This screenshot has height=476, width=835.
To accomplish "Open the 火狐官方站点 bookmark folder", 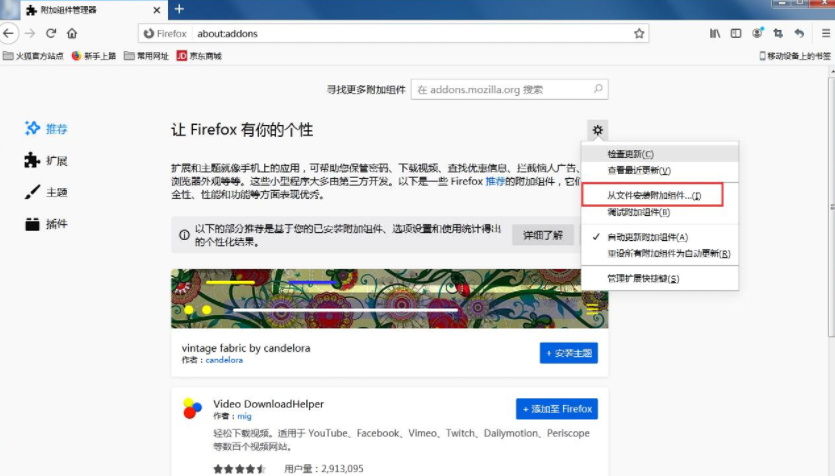I will tap(34, 56).
